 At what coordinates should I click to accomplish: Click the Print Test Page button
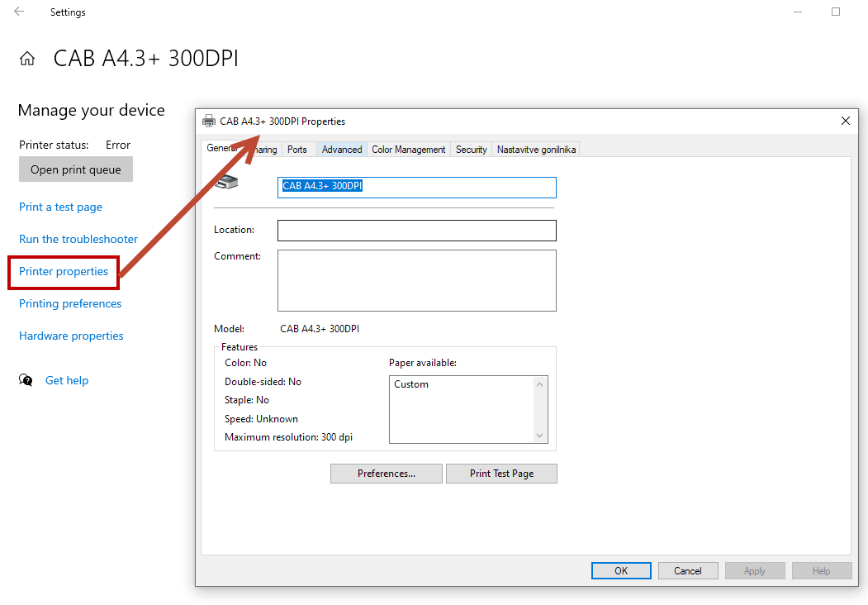[x=501, y=474]
